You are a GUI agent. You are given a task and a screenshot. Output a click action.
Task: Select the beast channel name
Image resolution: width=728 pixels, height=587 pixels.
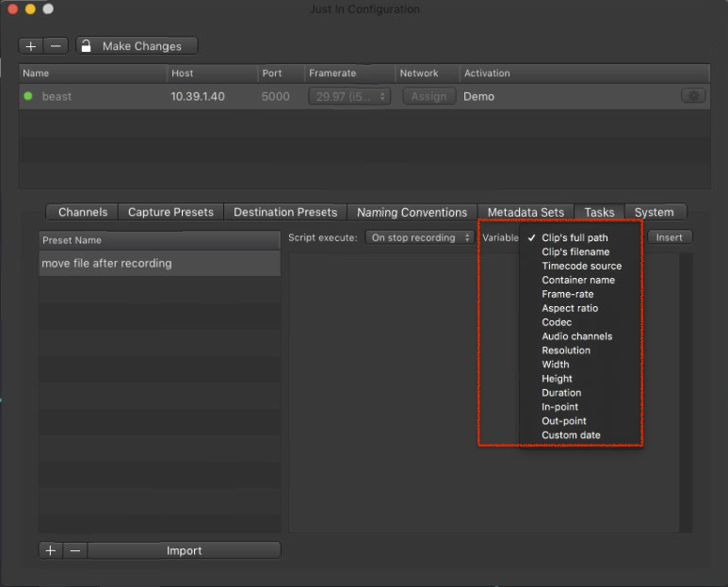tap(57, 97)
